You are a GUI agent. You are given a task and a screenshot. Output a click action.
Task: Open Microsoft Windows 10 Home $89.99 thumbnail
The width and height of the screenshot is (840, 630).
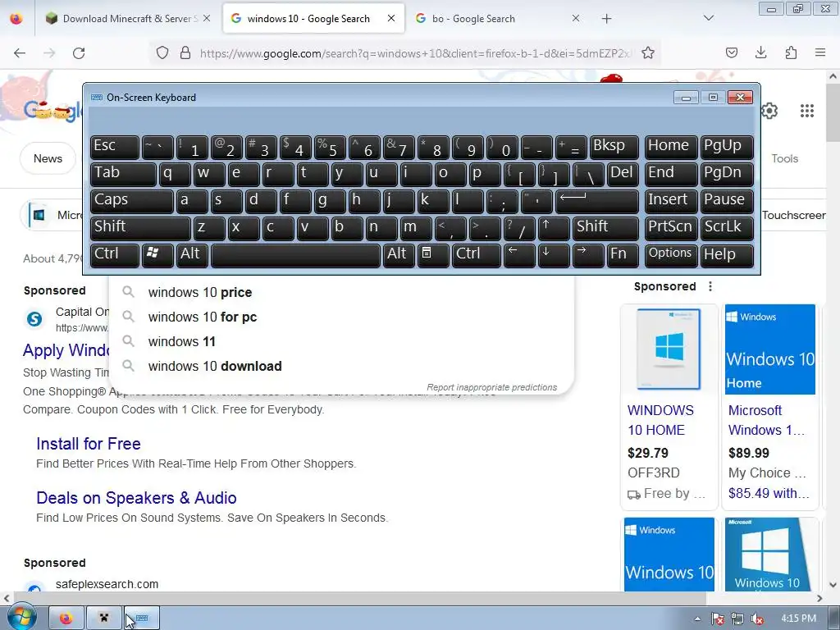769,349
